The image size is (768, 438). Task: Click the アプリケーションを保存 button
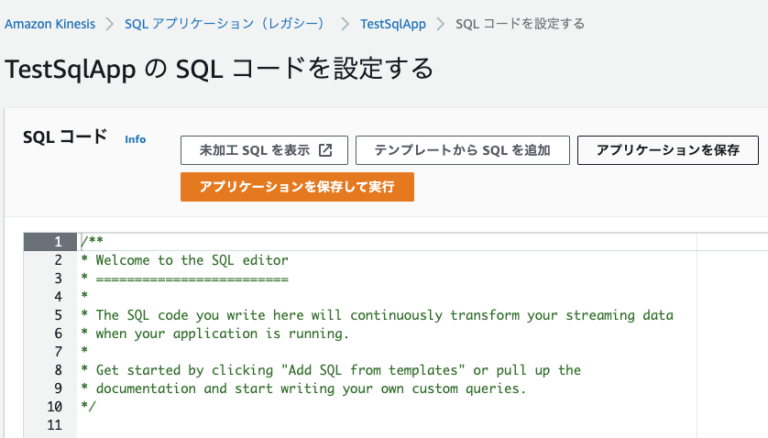tap(668, 150)
